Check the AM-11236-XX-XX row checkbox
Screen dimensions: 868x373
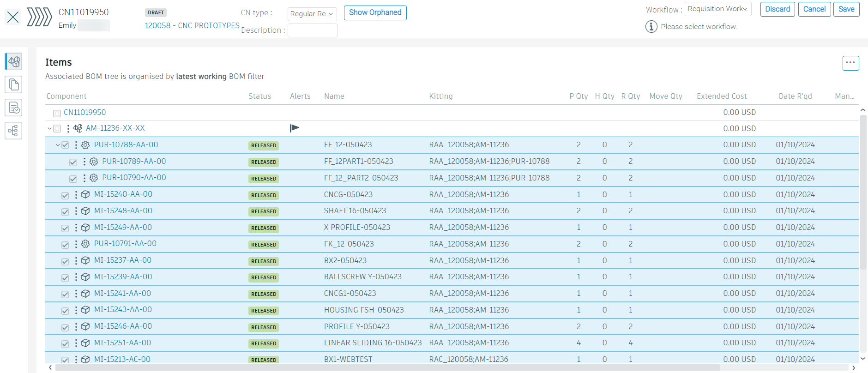pos(57,129)
